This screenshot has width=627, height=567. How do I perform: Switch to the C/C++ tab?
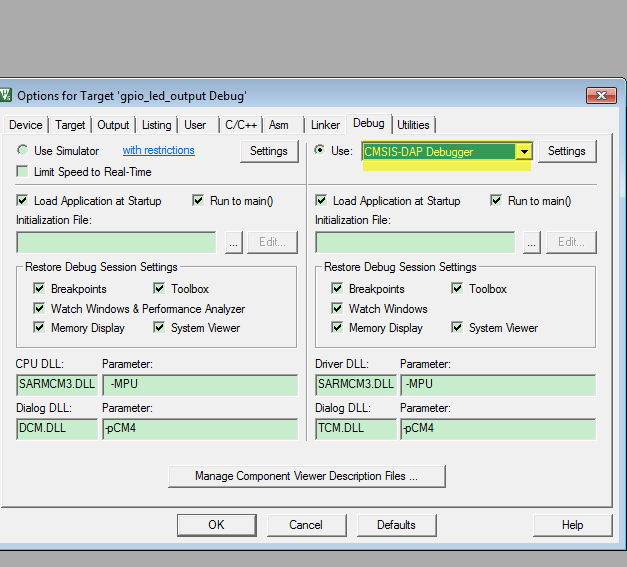click(x=241, y=125)
